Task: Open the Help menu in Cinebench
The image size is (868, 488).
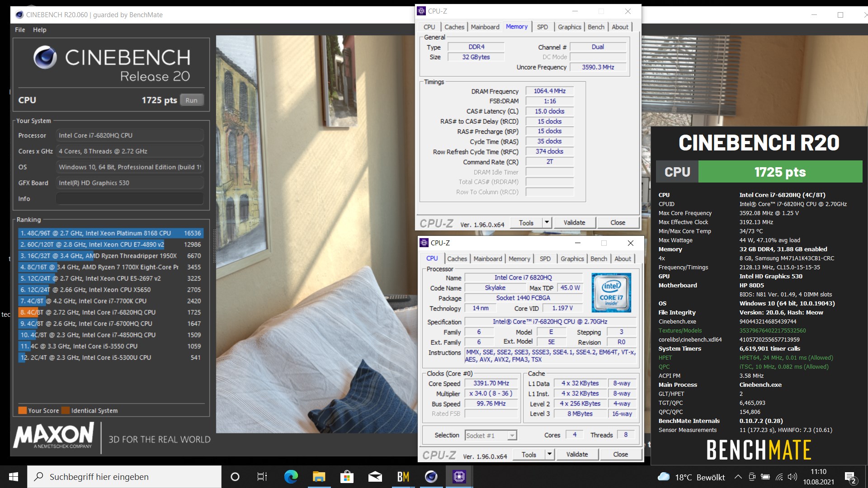Action: tap(39, 30)
